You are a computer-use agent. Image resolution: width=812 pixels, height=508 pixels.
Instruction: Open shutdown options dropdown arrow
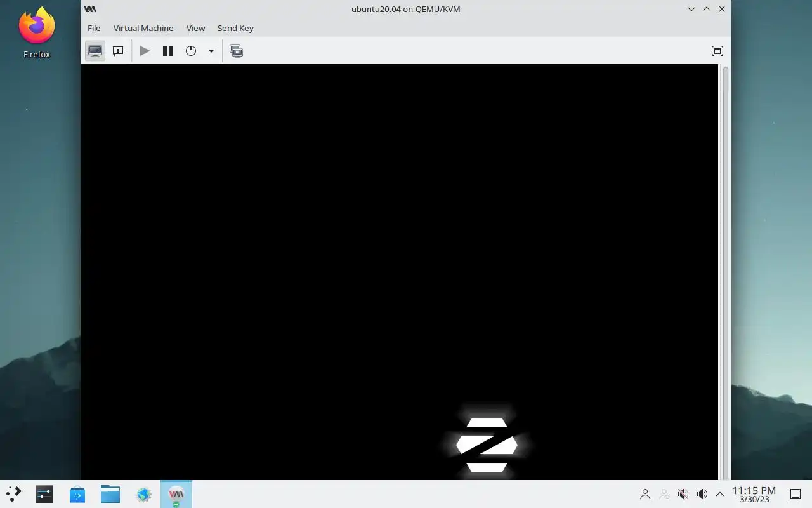pyautogui.click(x=211, y=51)
